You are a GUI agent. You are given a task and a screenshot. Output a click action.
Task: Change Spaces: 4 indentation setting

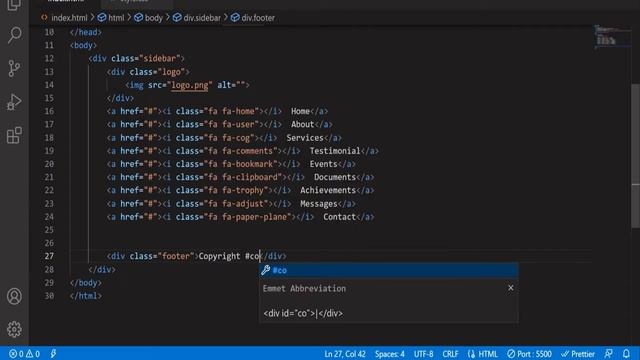(389, 354)
